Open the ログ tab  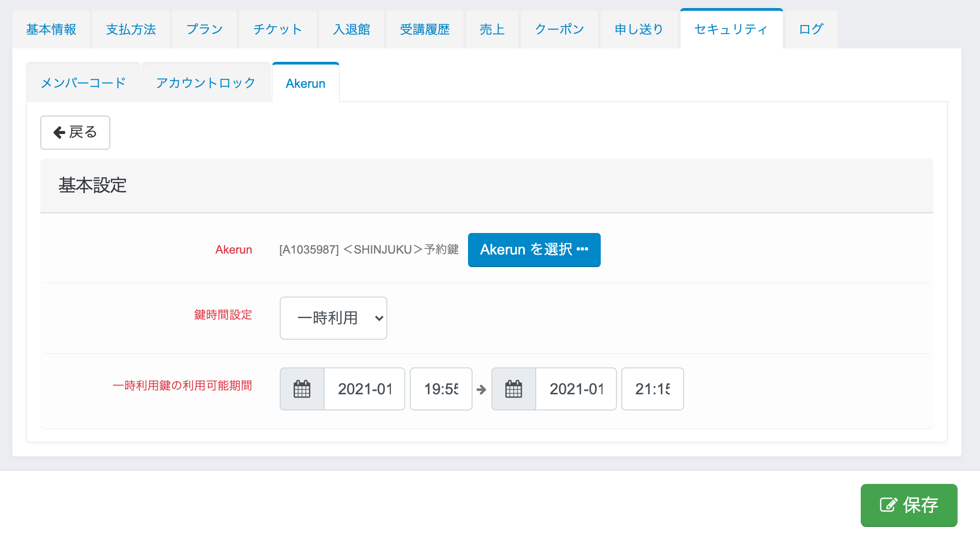811,30
